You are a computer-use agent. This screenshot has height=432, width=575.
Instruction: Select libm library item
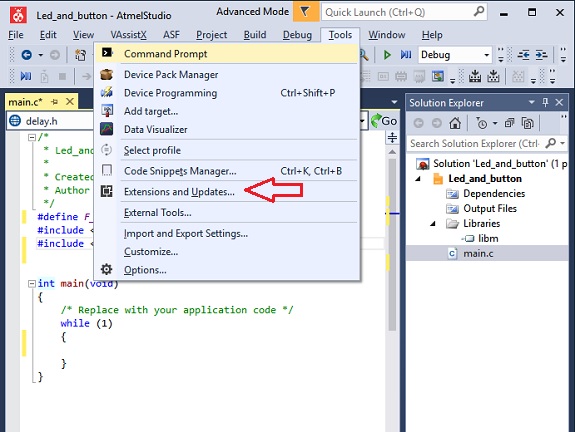pos(488,238)
